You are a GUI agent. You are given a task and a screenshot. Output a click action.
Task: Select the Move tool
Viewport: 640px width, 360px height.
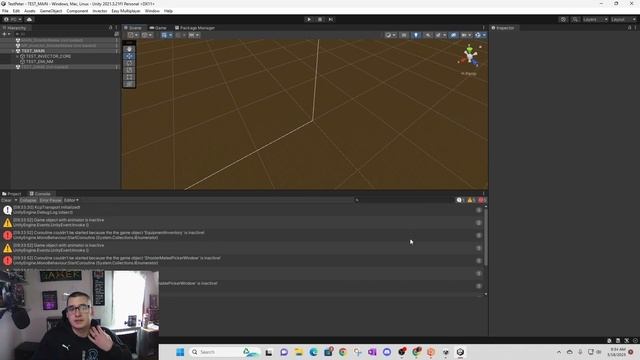pos(129,56)
